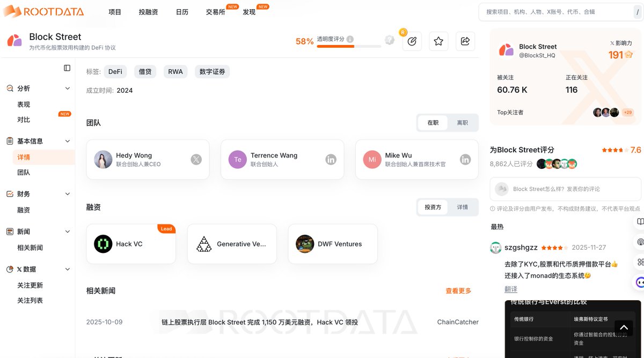Click the top search input field

pos(555,12)
